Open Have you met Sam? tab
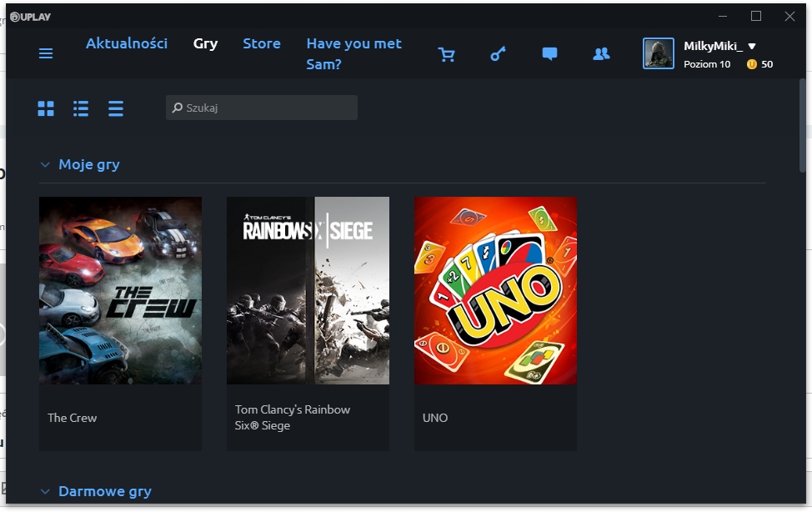The image size is (812, 512). pyautogui.click(x=353, y=54)
